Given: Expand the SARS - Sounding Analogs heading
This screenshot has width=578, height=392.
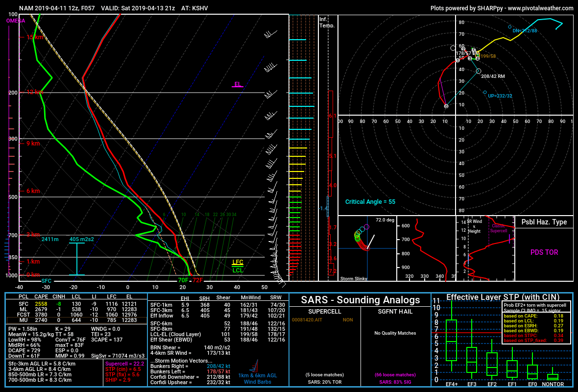Looking at the screenshot, I should (x=361, y=300).
